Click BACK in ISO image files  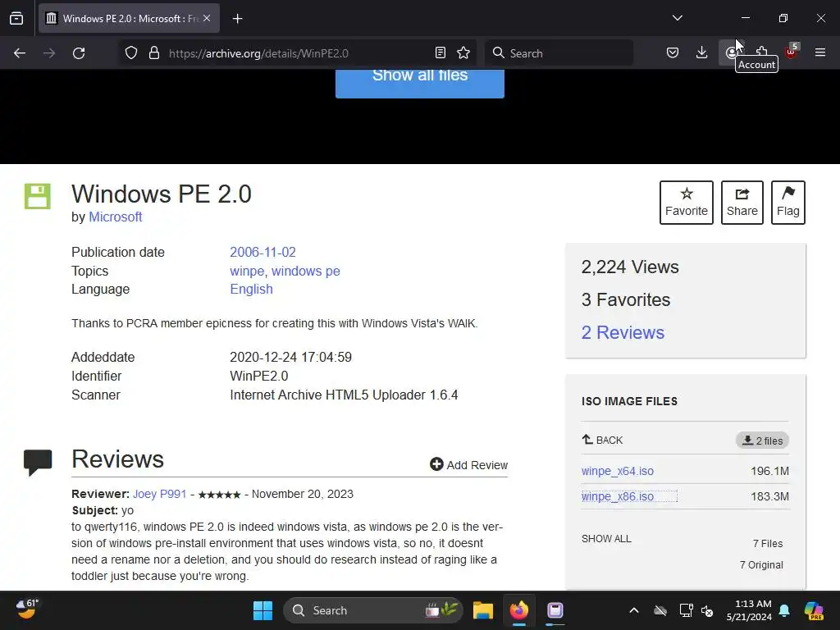pyautogui.click(x=603, y=440)
